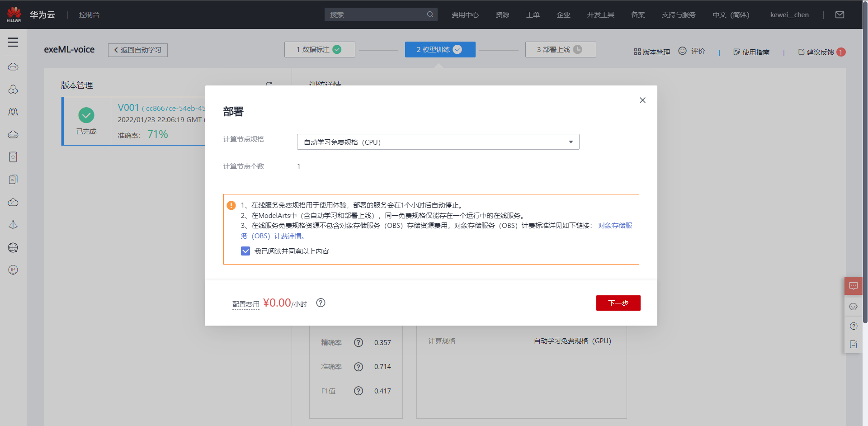The height and width of the screenshot is (426, 868).
Task: Click the three-circles cluster sidebar icon
Action: point(13,90)
